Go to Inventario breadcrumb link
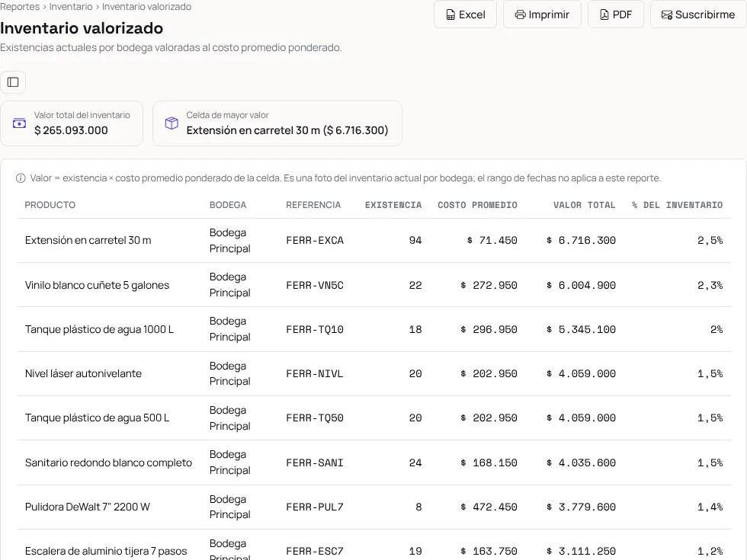747x560 pixels. (x=71, y=7)
